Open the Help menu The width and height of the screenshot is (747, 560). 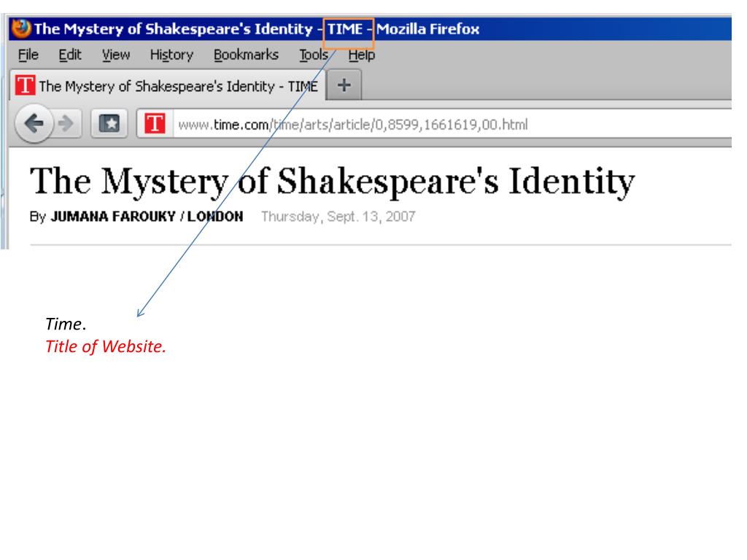coord(362,55)
